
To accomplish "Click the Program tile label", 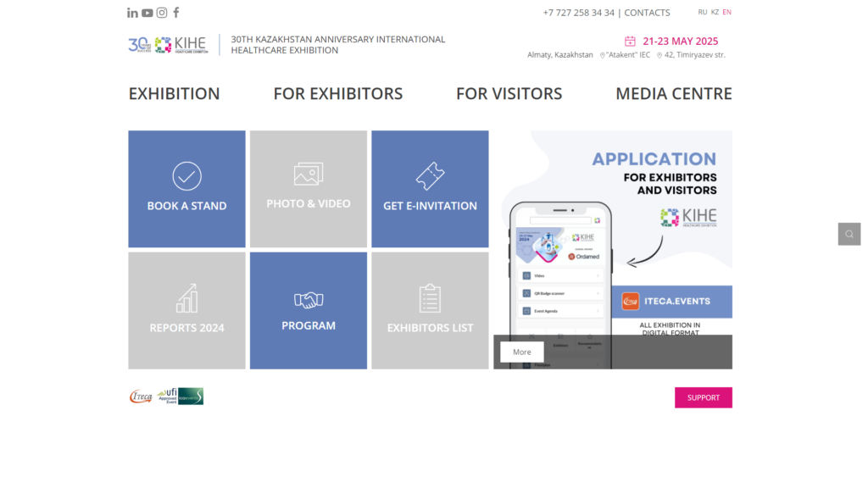I will pyautogui.click(x=309, y=326).
